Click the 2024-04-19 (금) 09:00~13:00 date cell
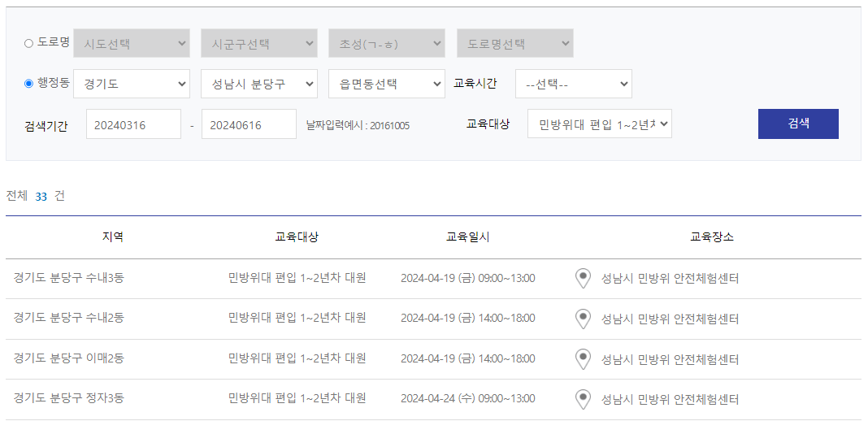The image size is (868, 421). pyautogui.click(x=468, y=278)
